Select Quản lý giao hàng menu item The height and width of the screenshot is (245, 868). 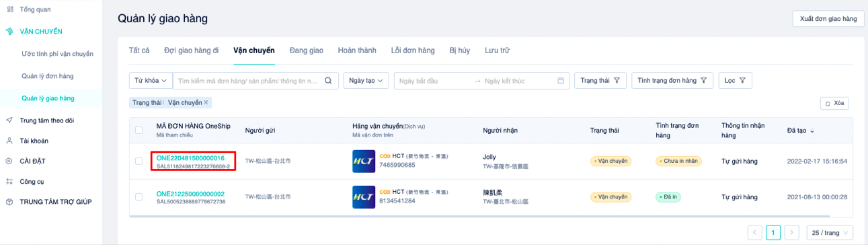click(x=48, y=98)
